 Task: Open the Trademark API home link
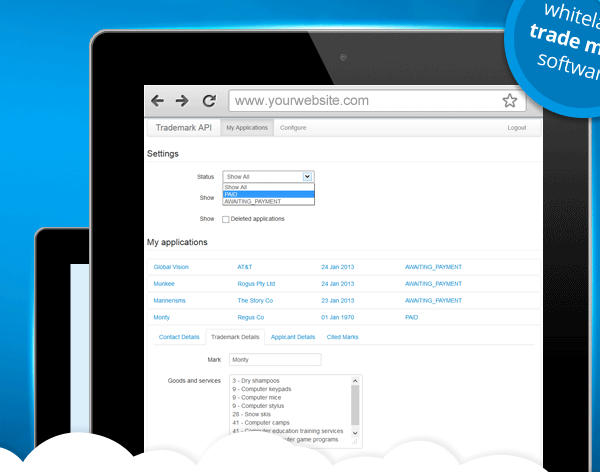pos(184,127)
